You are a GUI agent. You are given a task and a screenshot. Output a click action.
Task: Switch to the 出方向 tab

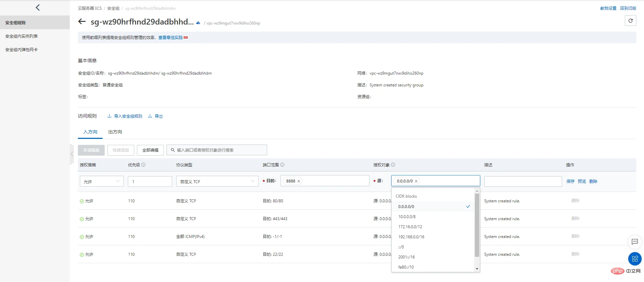(115, 132)
